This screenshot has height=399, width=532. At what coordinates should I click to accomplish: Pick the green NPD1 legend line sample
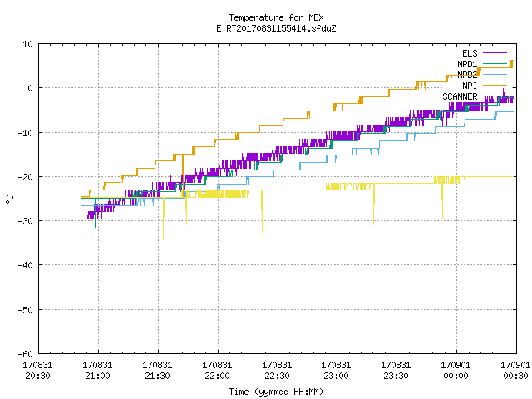point(495,64)
